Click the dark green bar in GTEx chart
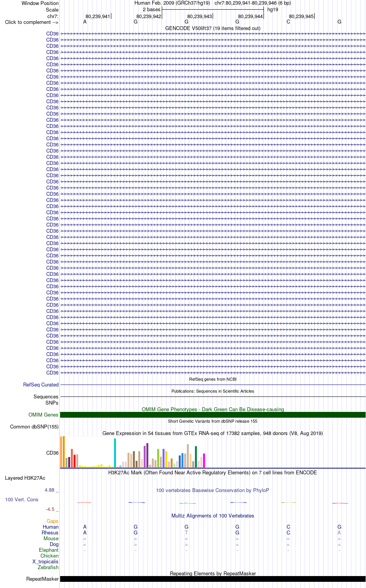This screenshot has height=588, width=366. click(x=196, y=457)
